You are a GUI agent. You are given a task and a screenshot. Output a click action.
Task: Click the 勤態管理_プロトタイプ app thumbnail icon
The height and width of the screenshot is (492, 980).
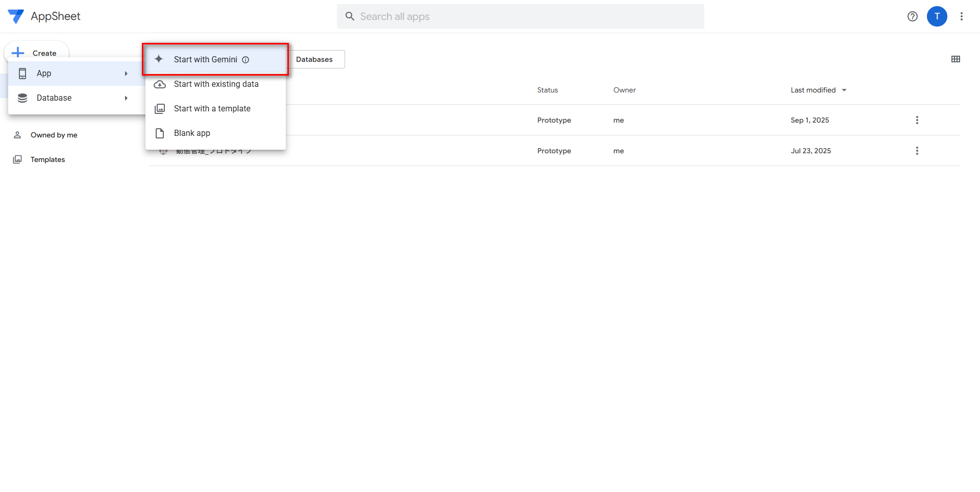click(x=163, y=150)
